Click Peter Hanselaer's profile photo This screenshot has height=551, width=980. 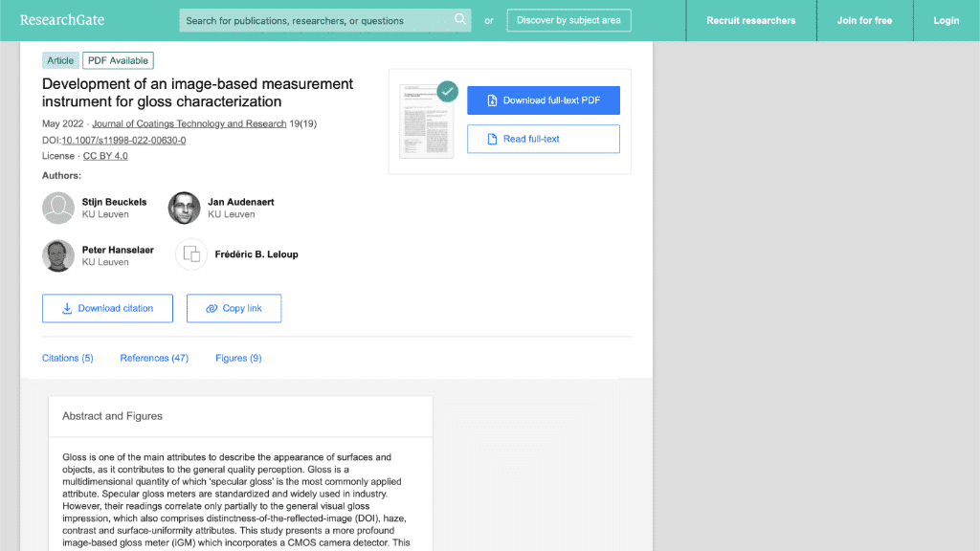coord(58,255)
